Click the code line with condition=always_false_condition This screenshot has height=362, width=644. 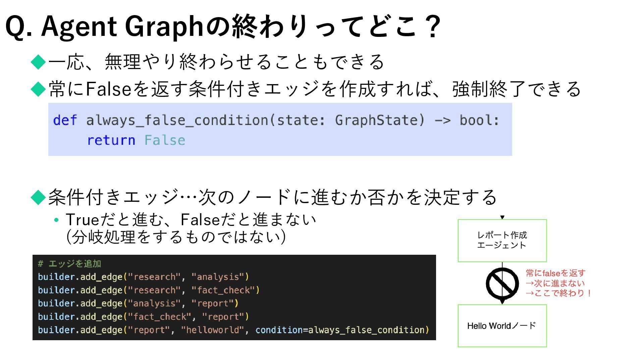pyautogui.click(x=233, y=330)
